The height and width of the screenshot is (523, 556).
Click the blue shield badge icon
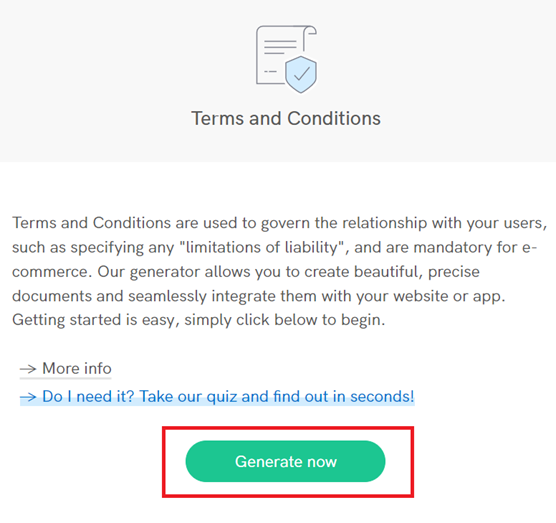coord(301,74)
